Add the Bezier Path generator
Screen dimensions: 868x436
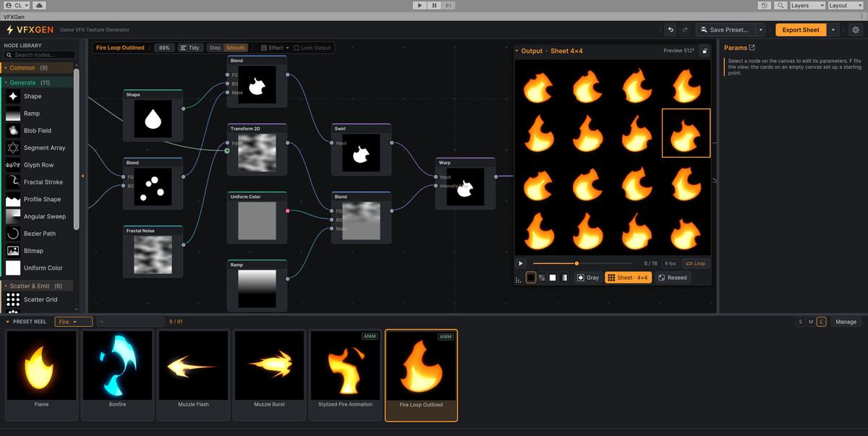(38, 234)
